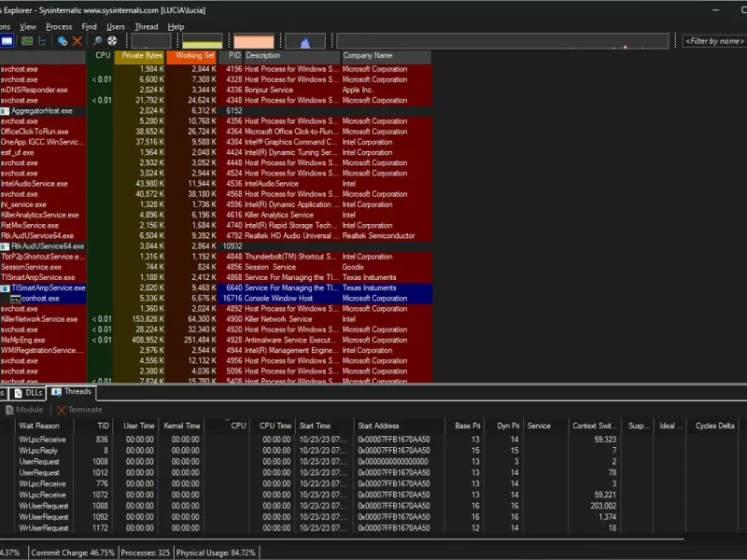Screen dimensions: 747x560
Task: Click the Module button icon
Action: point(9,410)
